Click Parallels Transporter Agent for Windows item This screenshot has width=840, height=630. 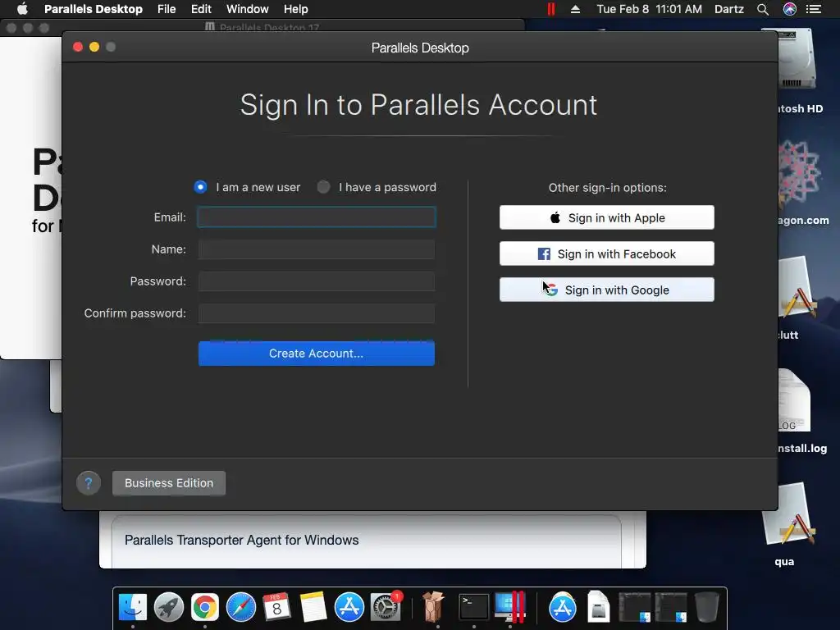coord(242,540)
